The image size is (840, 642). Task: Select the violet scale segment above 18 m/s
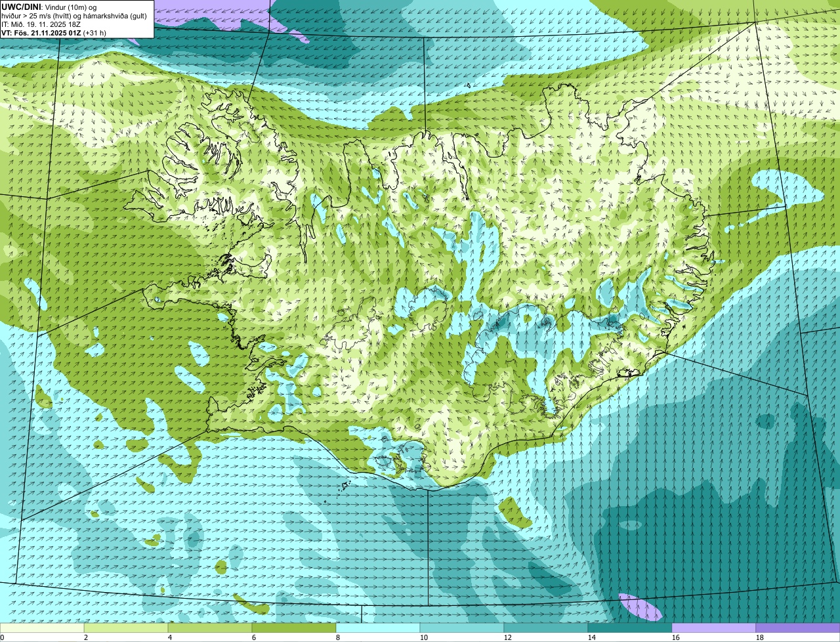click(x=798, y=628)
